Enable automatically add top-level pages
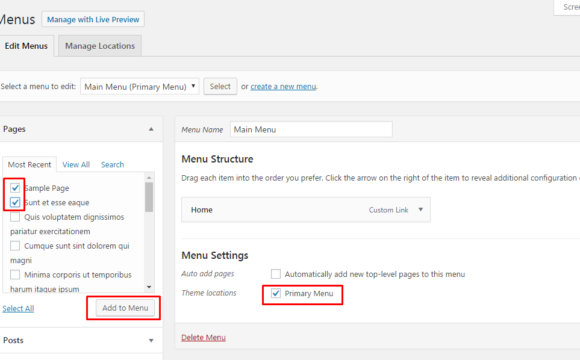This screenshot has width=580, height=360. [276, 274]
